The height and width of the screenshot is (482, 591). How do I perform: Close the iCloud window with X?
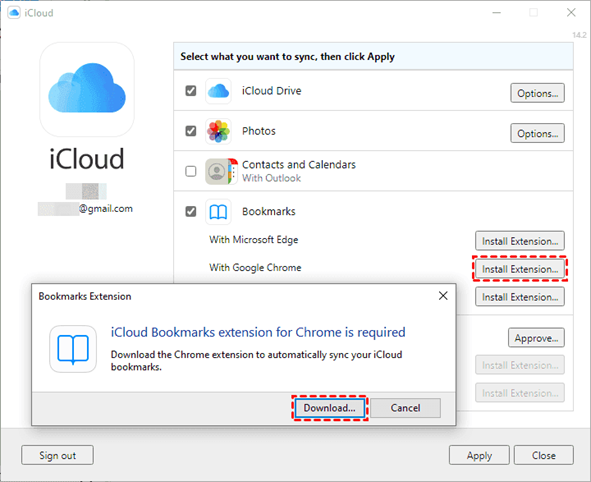tap(571, 13)
